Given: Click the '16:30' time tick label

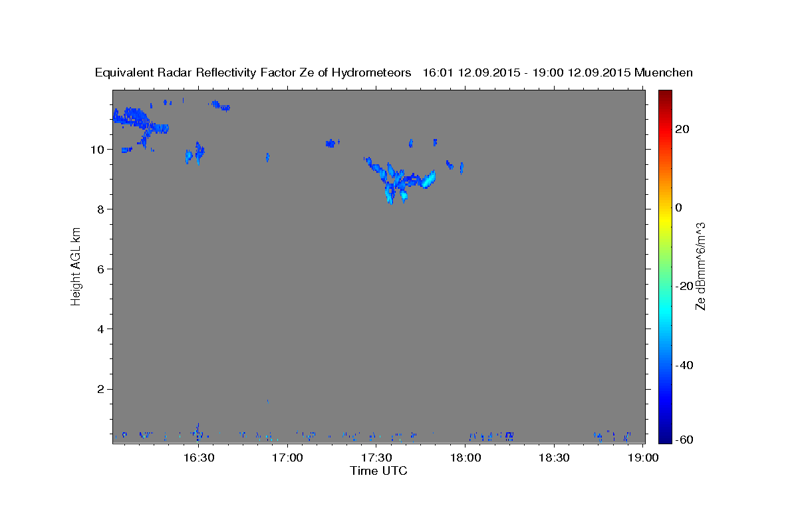Looking at the screenshot, I should [198, 458].
